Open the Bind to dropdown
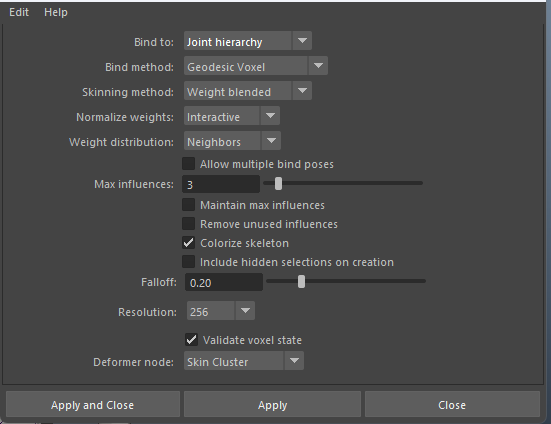The image size is (551, 424). click(x=247, y=41)
